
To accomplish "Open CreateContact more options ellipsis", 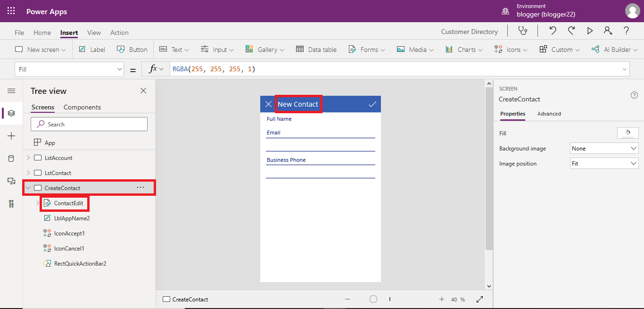I will 140,188.
